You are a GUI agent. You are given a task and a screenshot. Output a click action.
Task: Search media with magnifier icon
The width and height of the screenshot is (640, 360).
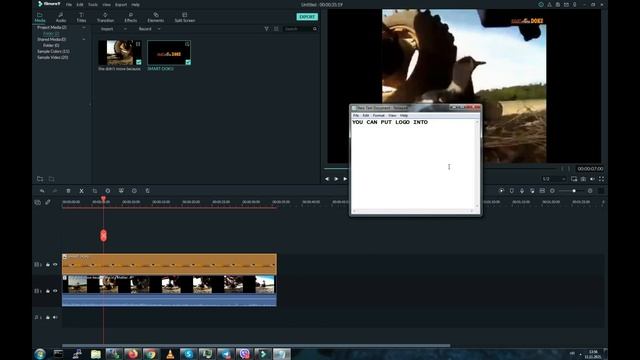[315, 29]
